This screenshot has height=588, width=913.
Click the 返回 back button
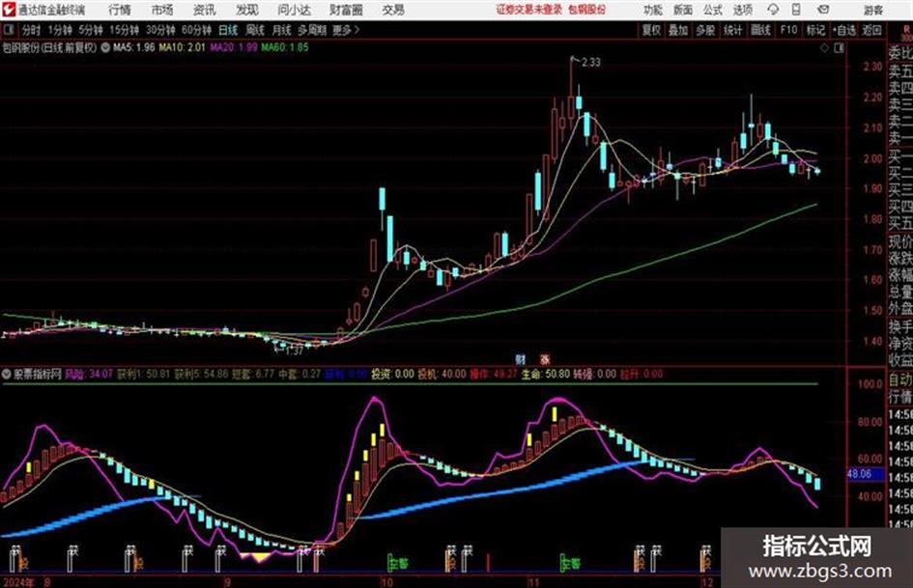tap(871, 30)
